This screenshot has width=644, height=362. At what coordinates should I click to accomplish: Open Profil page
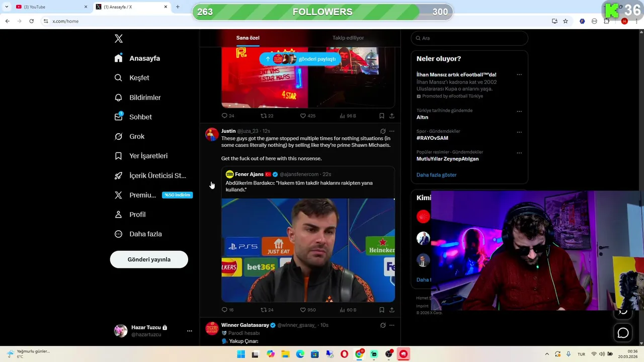130,215
